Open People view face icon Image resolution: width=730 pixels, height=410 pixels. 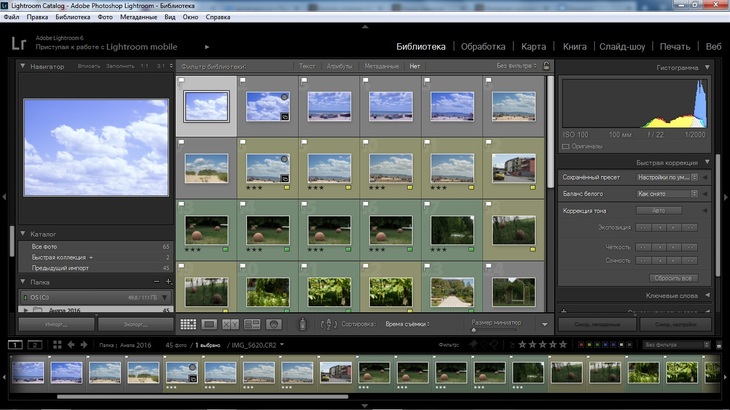click(274, 324)
